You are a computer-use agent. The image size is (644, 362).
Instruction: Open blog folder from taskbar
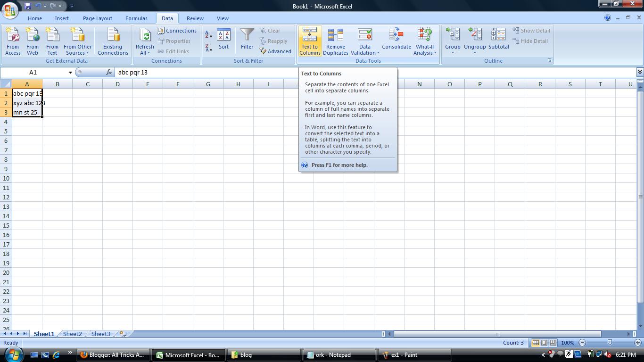click(264, 355)
